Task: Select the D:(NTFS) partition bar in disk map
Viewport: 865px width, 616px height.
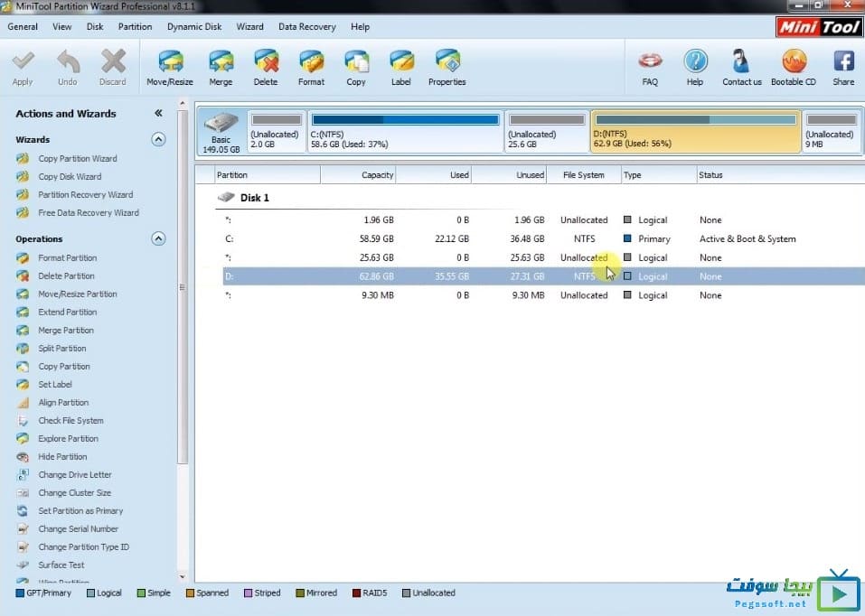Action: coord(695,131)
